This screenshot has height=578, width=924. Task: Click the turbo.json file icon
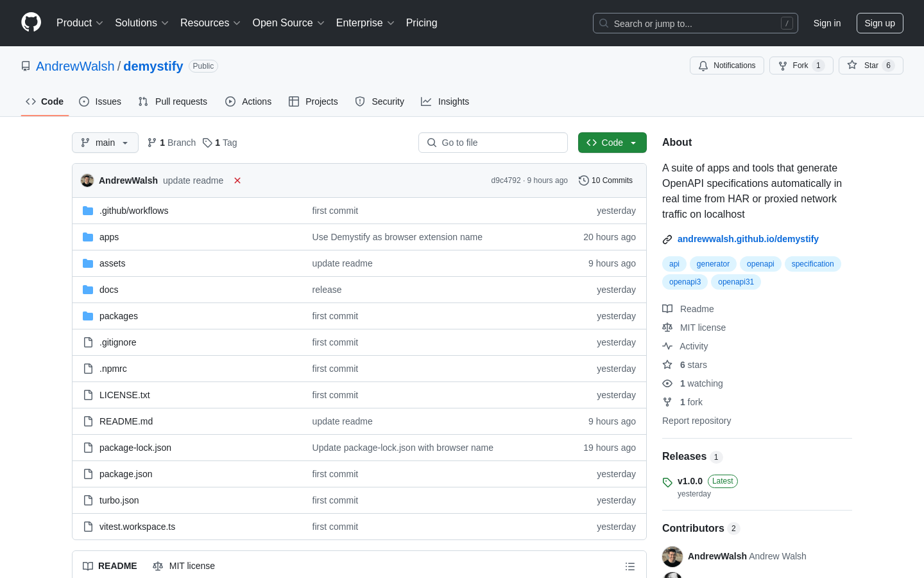click(88, 500)
